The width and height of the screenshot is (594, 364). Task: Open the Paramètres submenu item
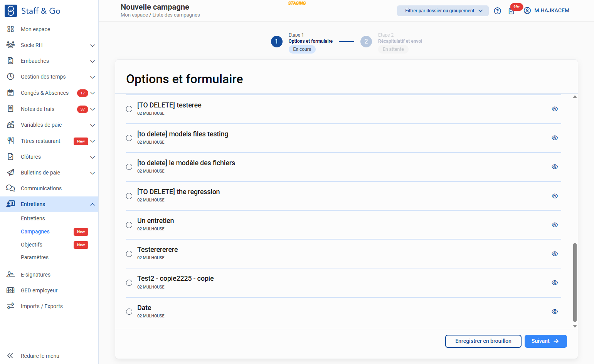click(35, 257)
